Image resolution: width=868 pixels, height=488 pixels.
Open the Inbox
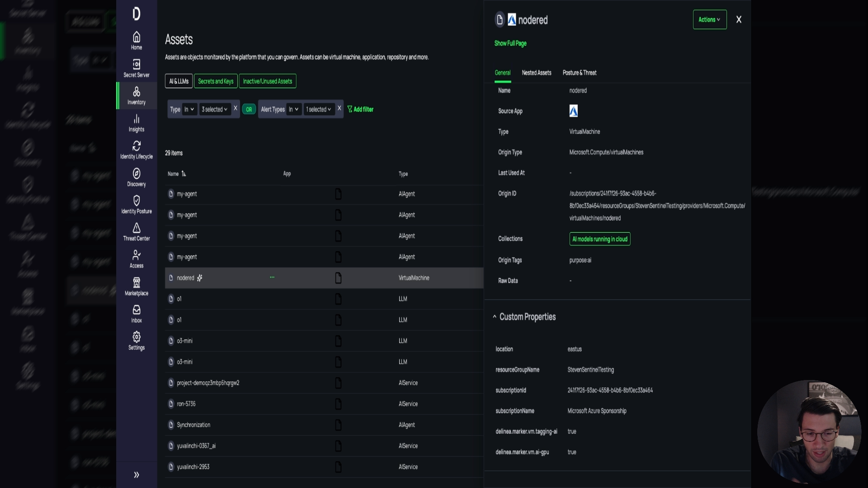click(136, 314)
